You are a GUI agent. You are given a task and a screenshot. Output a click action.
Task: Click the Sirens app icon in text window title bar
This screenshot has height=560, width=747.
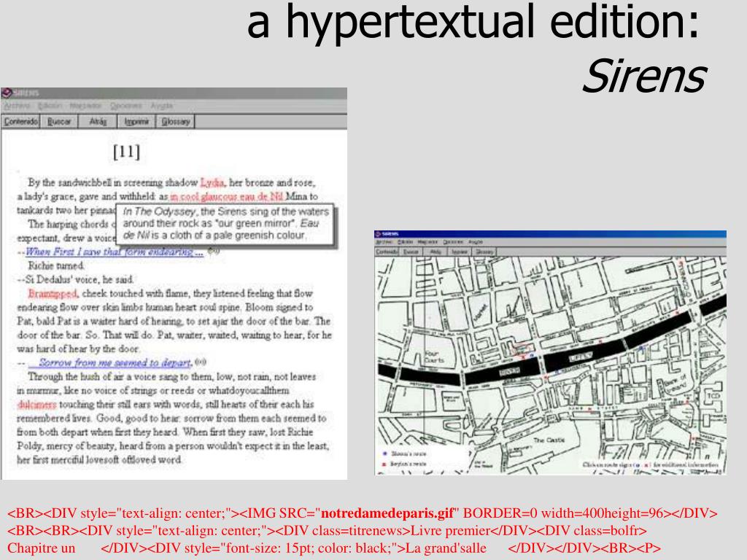tap(6, 93)
